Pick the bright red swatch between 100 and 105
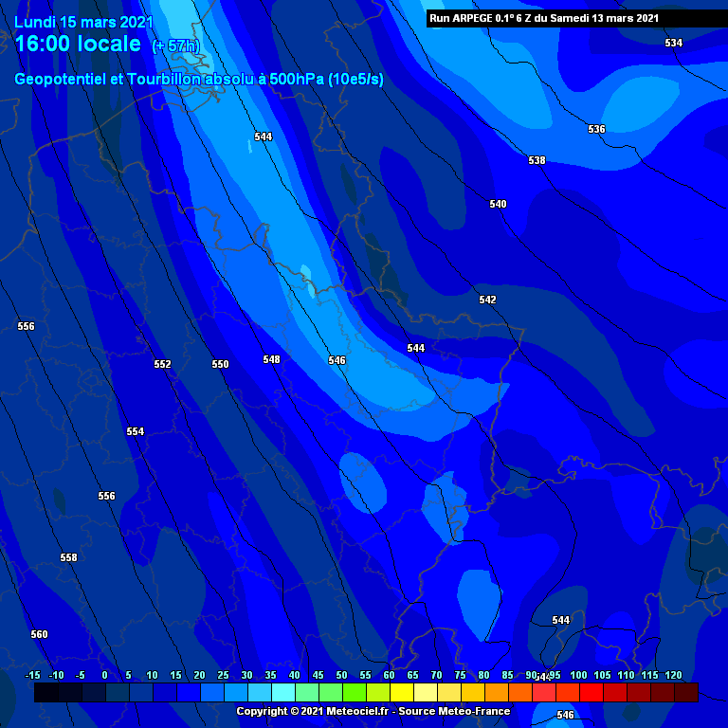The image size is (728, 728). [x=591, y=693]
